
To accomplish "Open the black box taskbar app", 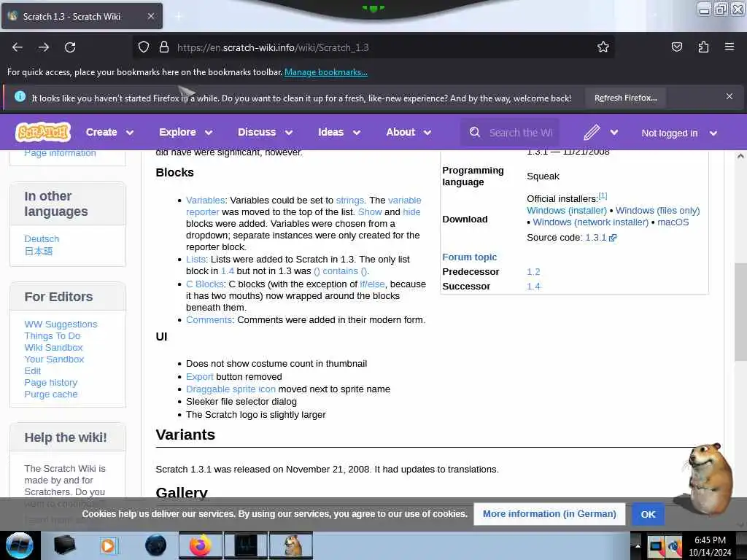I will click(65, 545).
